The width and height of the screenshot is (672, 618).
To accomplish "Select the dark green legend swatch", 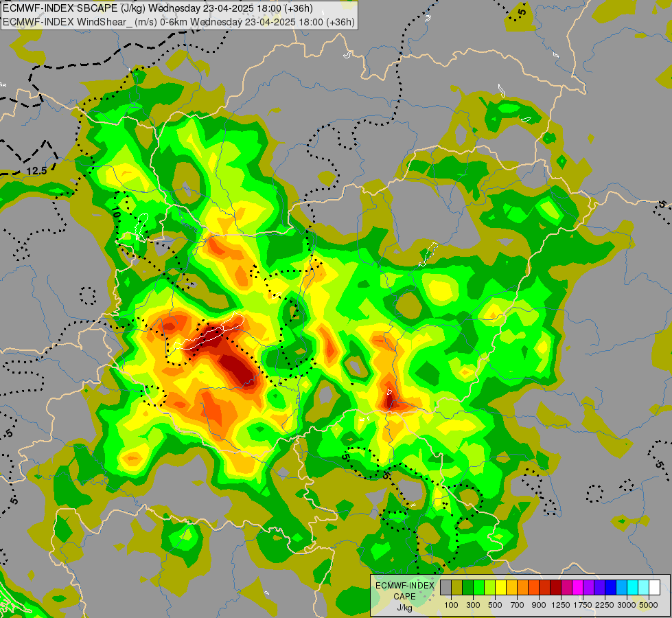I will pyautogui.click(x=468, y=587).
